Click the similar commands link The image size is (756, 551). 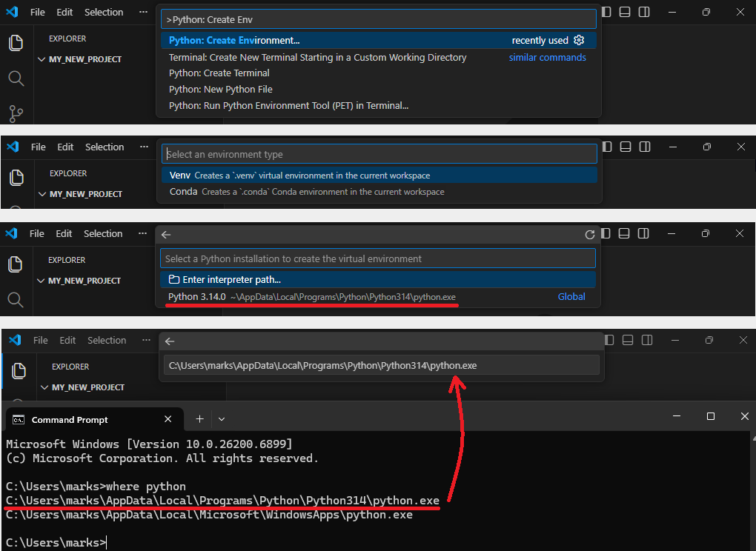(x=547, y=57)
